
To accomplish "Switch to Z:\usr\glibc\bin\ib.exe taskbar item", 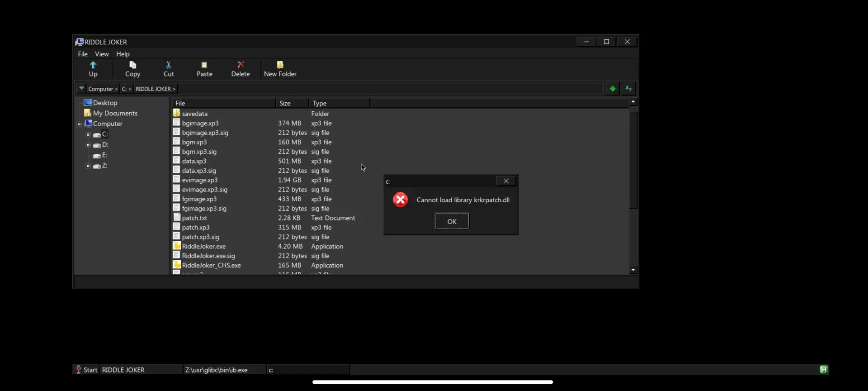I will pos(224,370).
